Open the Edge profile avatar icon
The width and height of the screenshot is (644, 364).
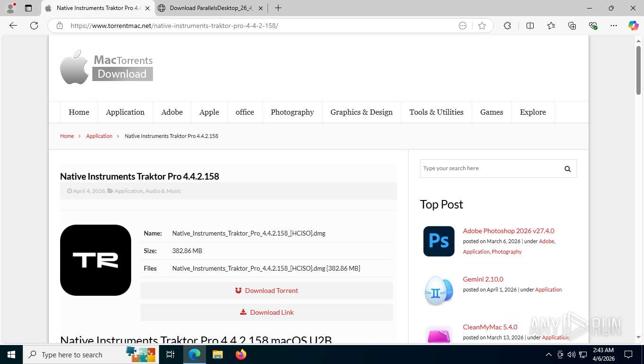click(10, 8)
